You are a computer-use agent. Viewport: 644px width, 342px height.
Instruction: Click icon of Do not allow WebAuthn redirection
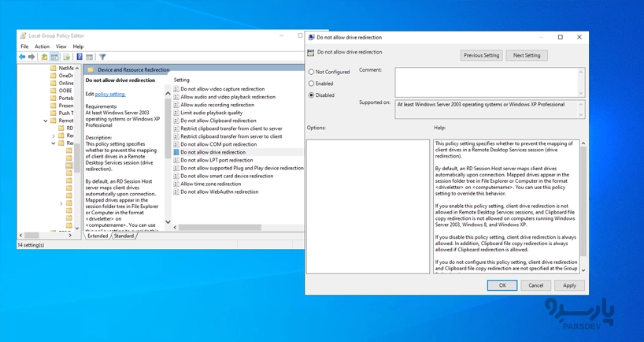pos(176,191)
